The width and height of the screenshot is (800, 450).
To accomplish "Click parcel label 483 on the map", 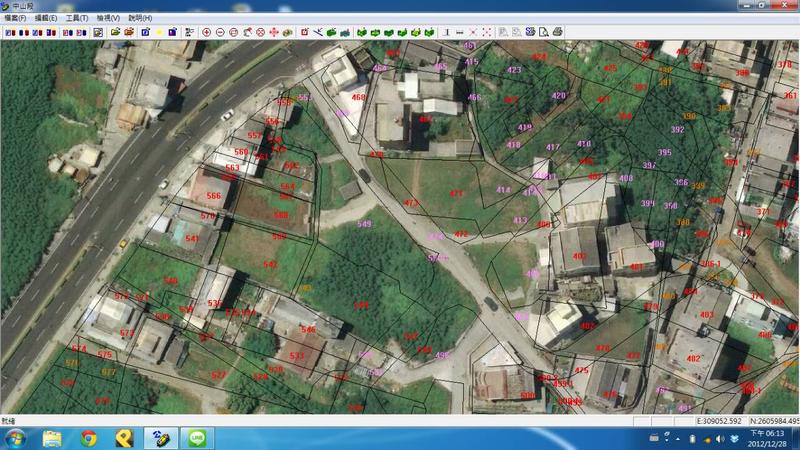I will (x=707, y=315).
